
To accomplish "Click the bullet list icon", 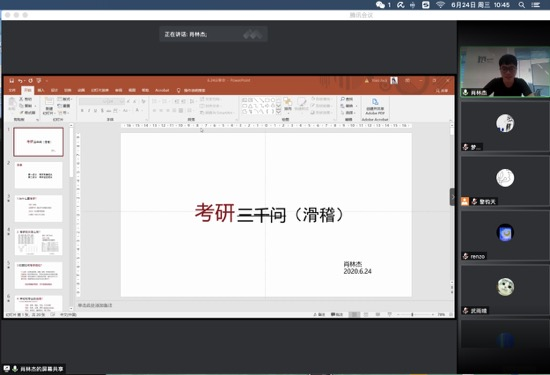I will tap(155, 101).
